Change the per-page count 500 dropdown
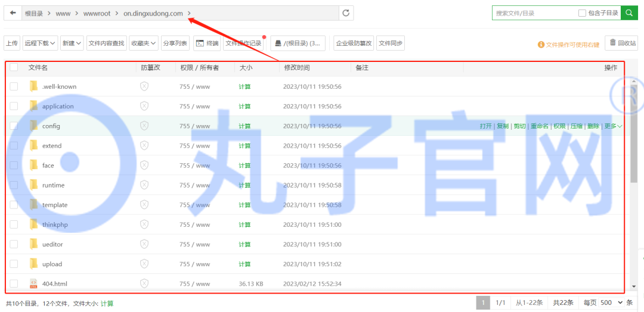This screenshot has width=644, height=312. tap(611, 302)
